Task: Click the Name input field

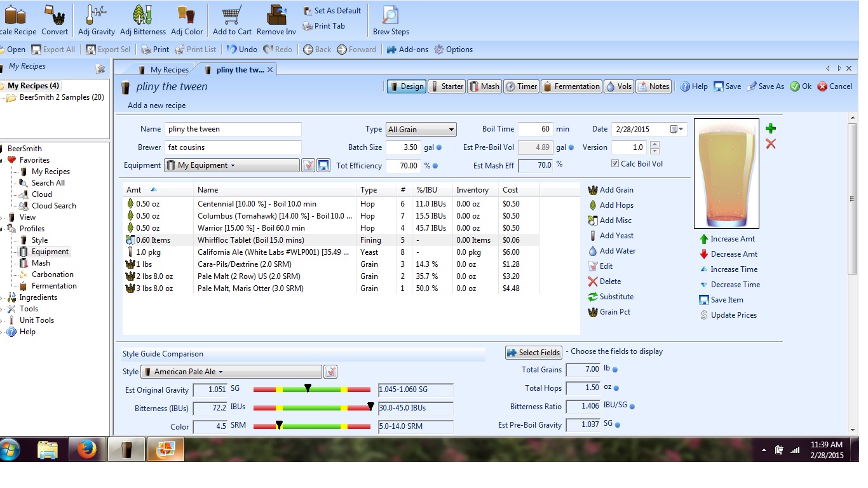Action: pos(233,129)
